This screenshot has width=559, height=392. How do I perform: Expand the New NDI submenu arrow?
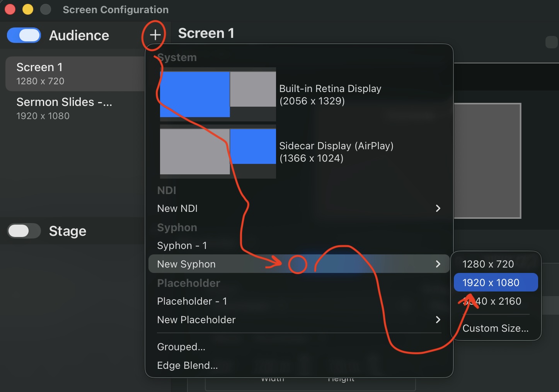438,208
